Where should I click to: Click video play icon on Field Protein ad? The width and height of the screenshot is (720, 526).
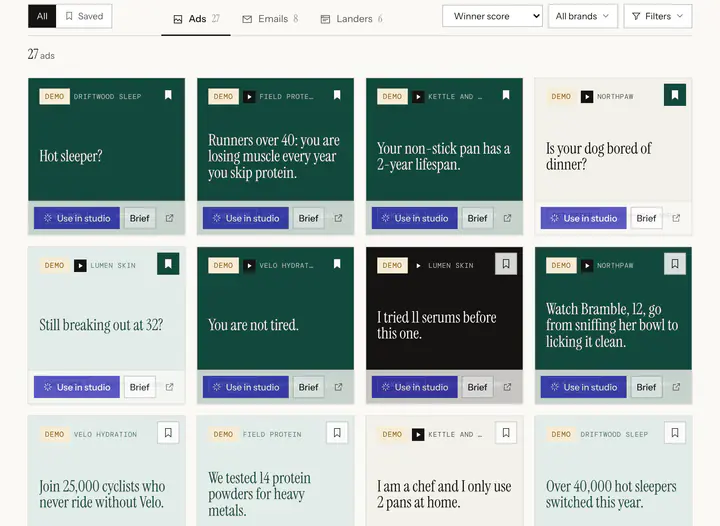(x=249, y=96)
